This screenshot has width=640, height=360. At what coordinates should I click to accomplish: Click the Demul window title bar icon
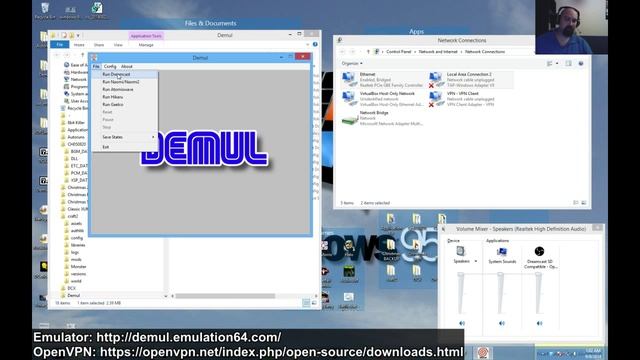point(94,57)
